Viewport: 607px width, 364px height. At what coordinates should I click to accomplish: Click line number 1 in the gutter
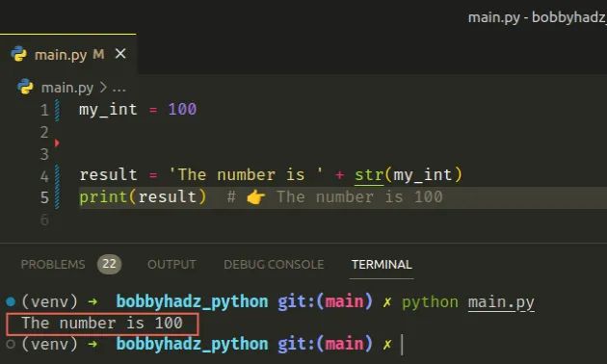(x=44, y=110)
